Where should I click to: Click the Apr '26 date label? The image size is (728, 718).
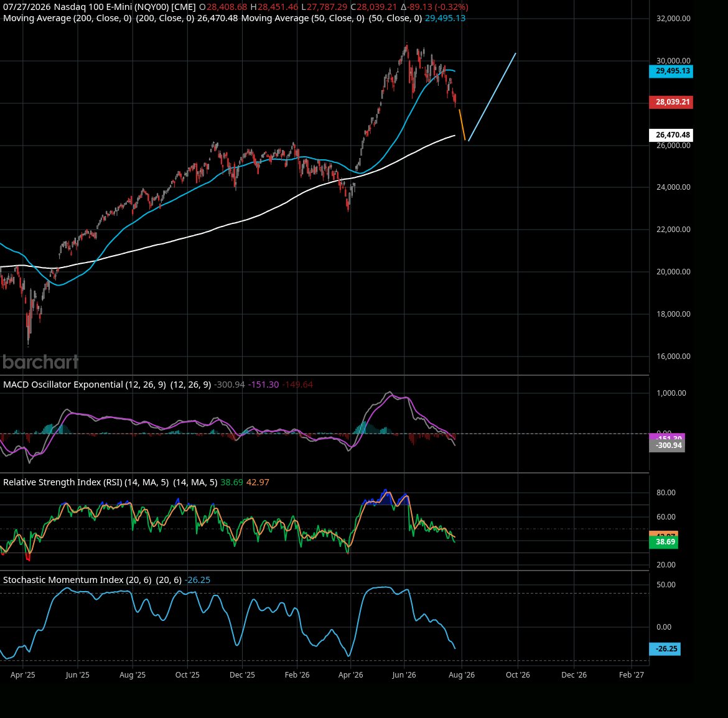pyautogui.click(x=350, y=675)
